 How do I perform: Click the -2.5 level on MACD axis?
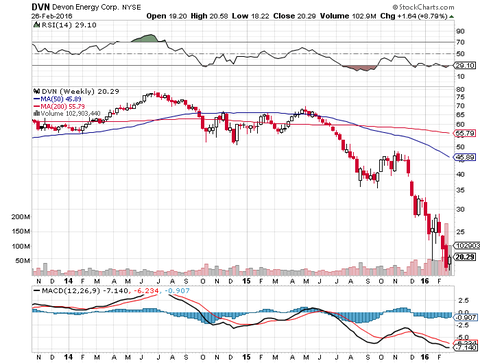click(x=462, y=326)
